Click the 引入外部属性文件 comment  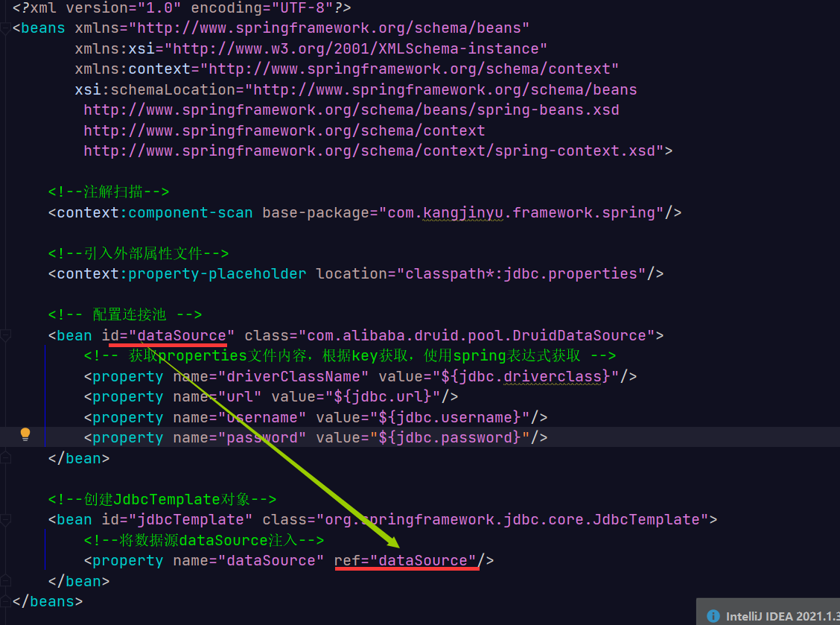139,253
